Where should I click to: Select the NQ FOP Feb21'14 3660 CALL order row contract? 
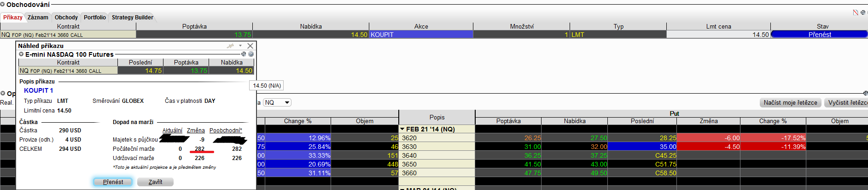click(68, 34)
